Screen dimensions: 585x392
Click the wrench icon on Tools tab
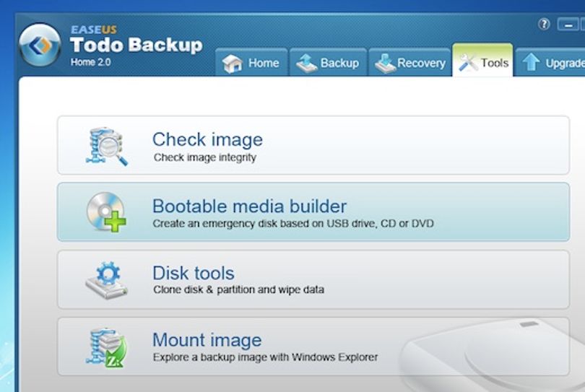pos(468,63)
